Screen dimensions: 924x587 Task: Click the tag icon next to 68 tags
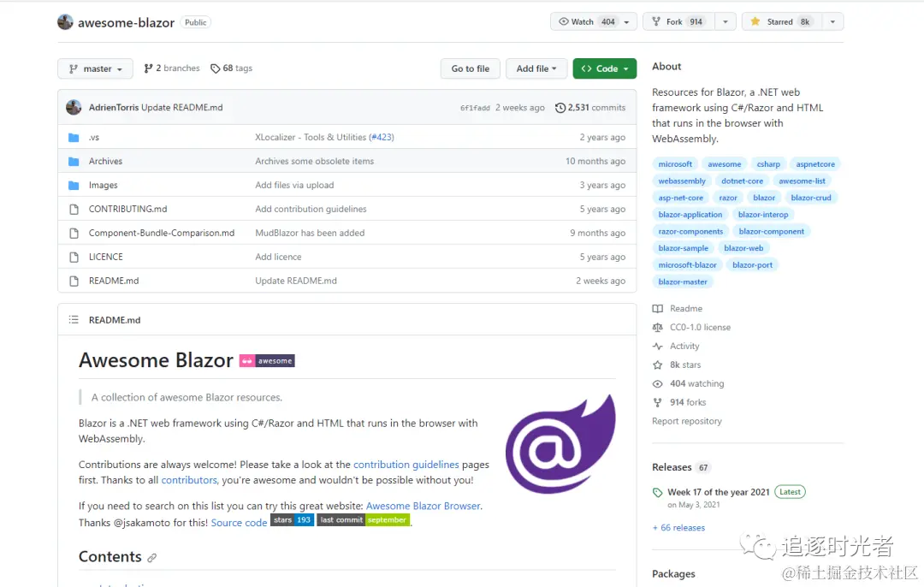click(215, 68)
